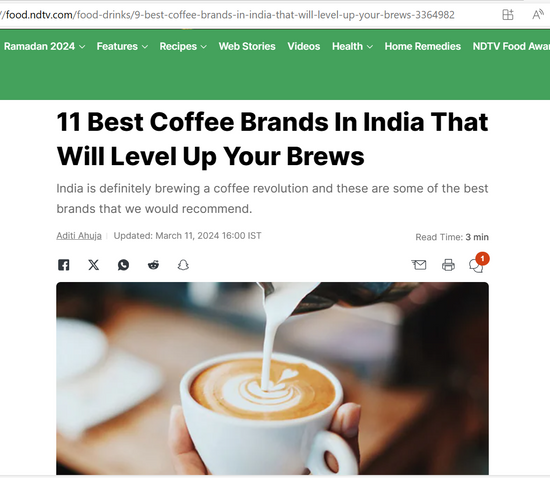Share article on Reddit
This screenshot has height=478, width=550.
153,265
